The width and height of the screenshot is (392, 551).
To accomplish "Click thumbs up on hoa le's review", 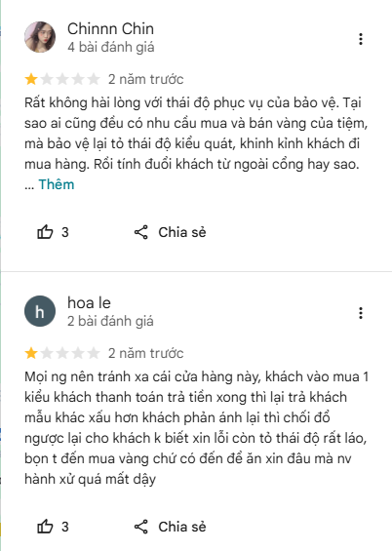I will point(45,527).
